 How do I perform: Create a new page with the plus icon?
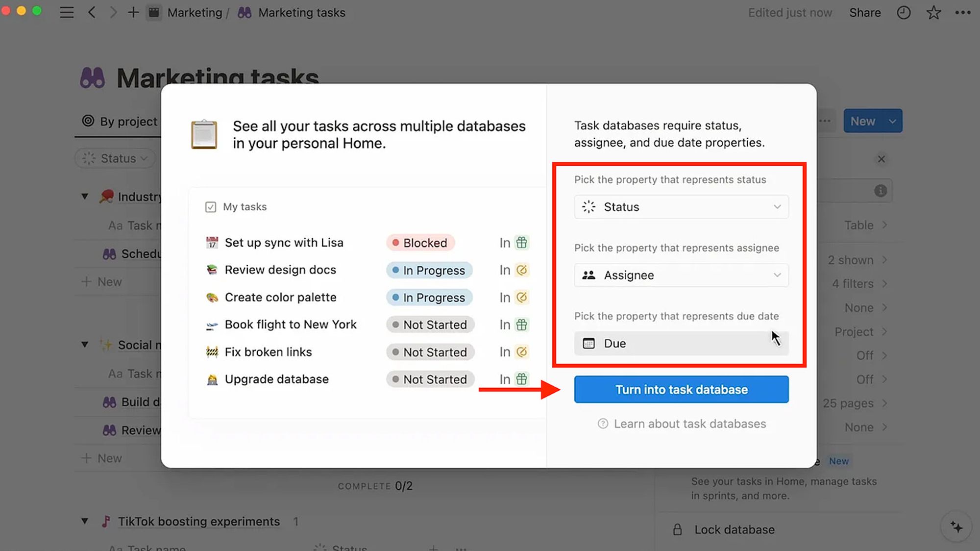tap(133, 12)
